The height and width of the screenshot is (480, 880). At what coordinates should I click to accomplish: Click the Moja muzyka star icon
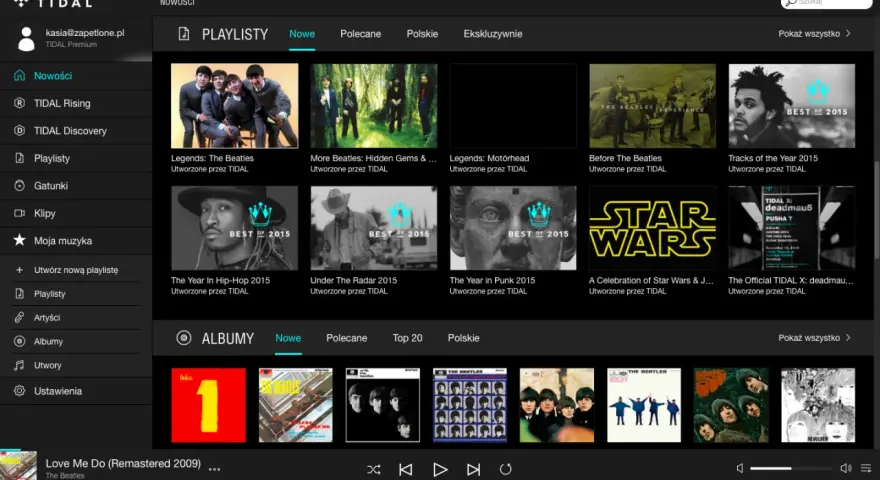click(x=19, y=240)
